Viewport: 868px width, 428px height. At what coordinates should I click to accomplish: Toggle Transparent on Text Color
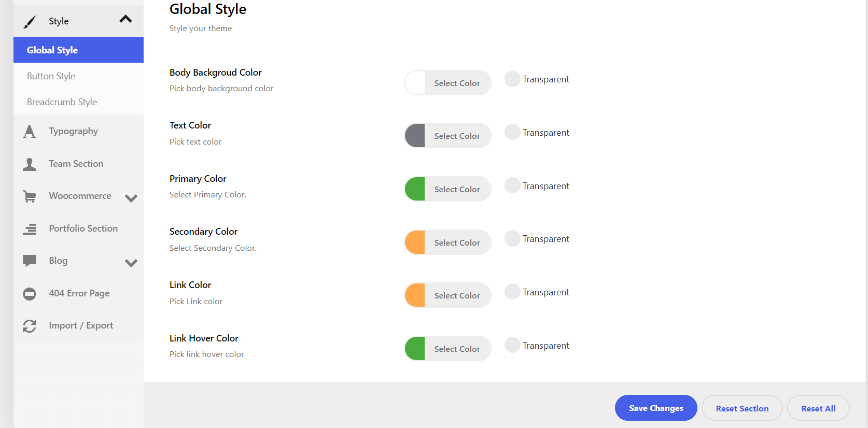click(x=512, y=132)
